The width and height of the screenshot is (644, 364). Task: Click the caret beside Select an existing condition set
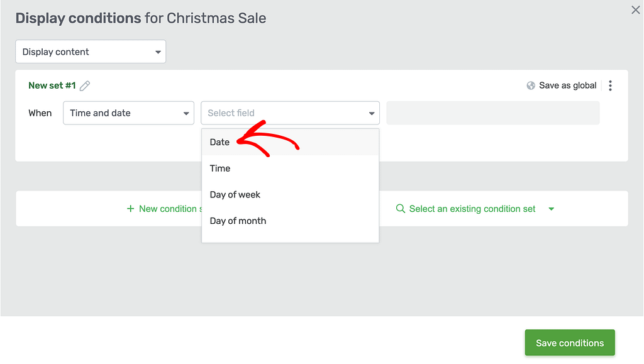point(551,209)
